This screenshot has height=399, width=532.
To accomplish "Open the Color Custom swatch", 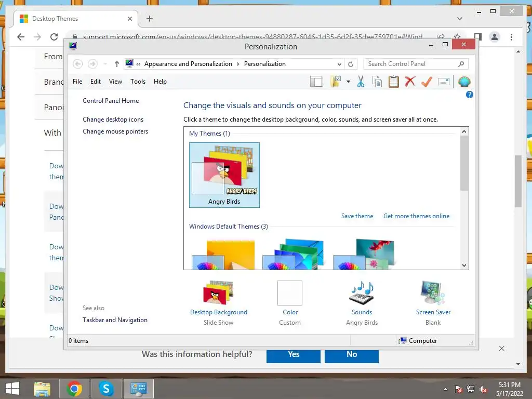I will click(290, 303).
